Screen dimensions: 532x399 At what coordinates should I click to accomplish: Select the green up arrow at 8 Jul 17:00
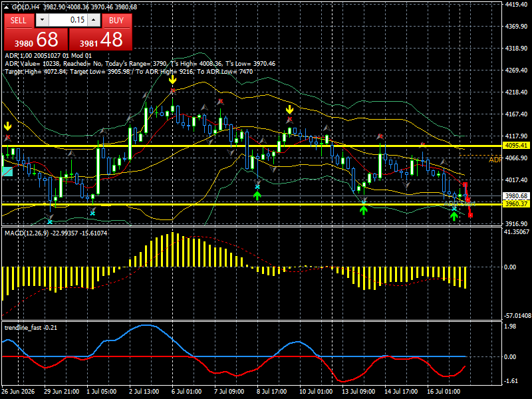pos(257,196)
